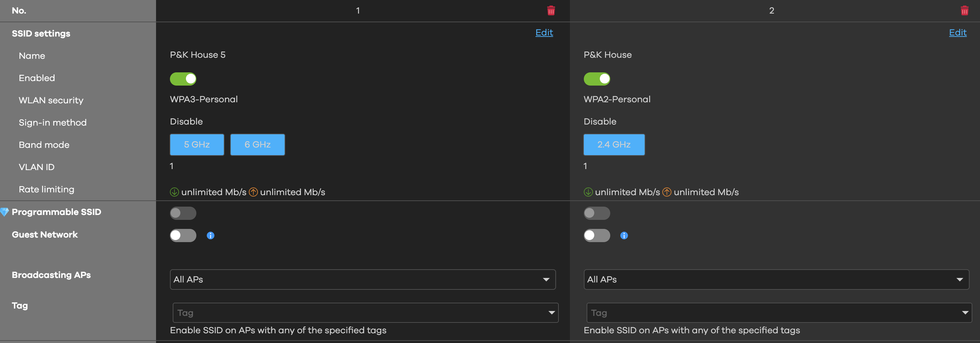
Task: Delete SSID number 1 with trash icon
Action: point(551,11)
